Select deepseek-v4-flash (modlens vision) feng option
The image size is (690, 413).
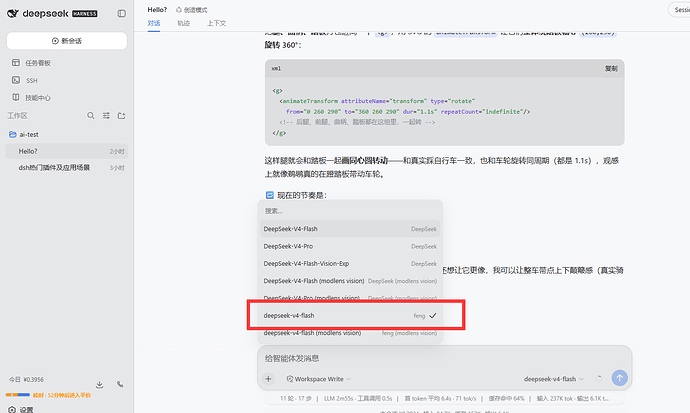(350, 333)
